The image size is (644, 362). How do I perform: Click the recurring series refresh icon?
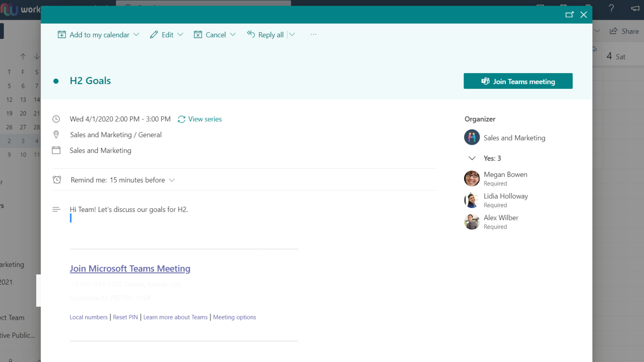[x=181, y=119]
